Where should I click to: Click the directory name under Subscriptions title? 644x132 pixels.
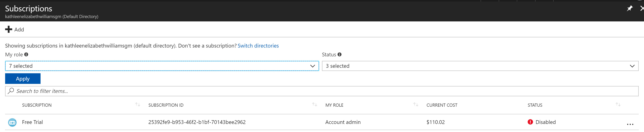[x=52, y=16]
